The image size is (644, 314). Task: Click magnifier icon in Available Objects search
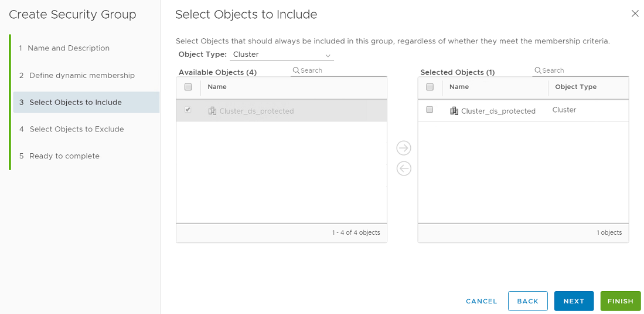click(x=297, y=70)
